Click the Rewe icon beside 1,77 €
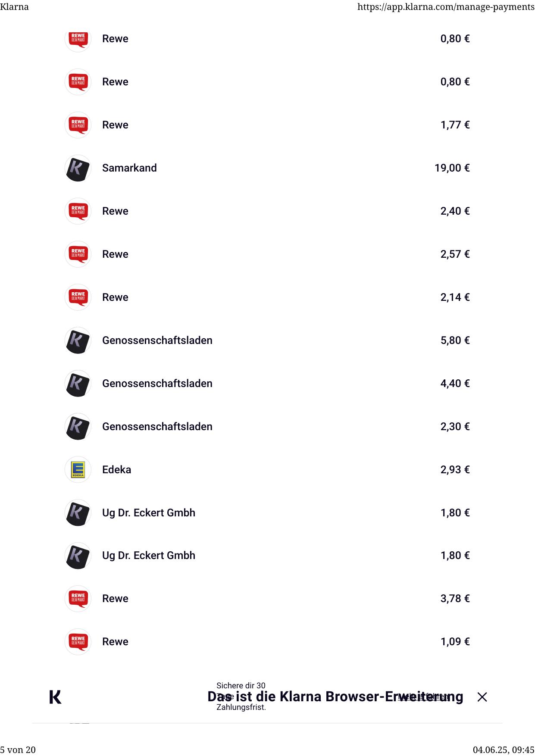The width and height of the screenshot is (535, 756). point(78,125)
